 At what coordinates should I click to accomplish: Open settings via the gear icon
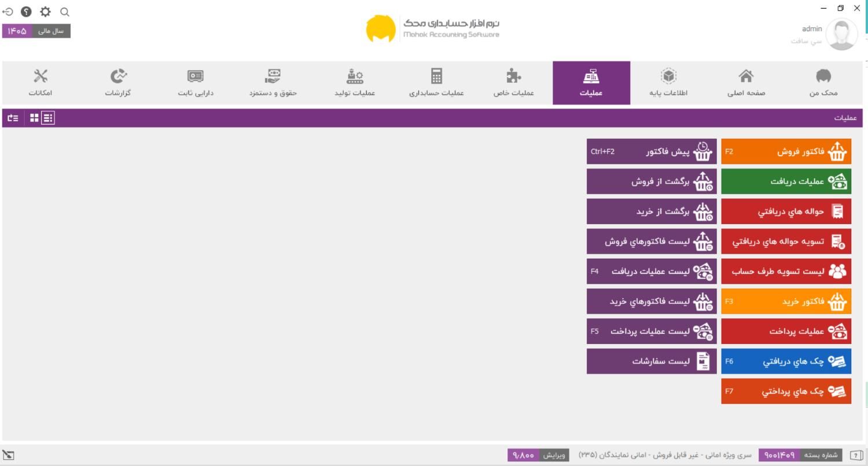pos(45,12)
